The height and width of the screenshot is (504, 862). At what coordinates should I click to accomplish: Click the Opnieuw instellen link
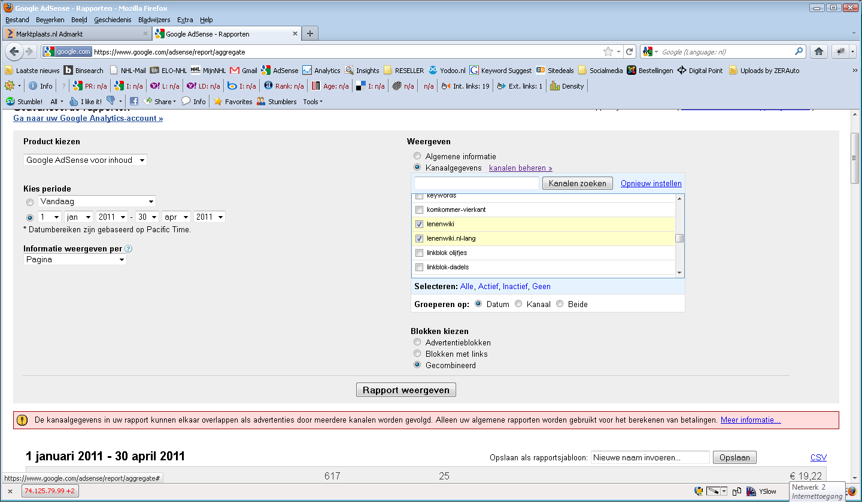tap(651, 183)
